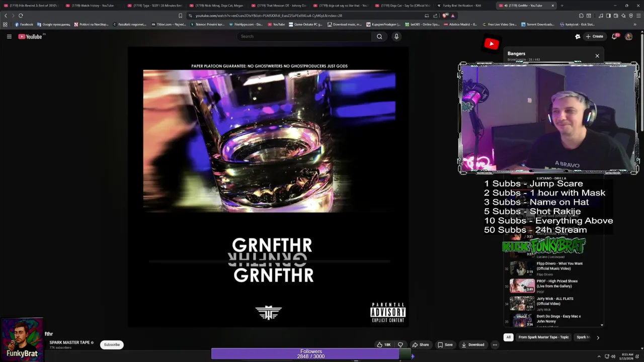Open the bet365 bookmark
The image size is (644, 362).
[x=422, y=24]
